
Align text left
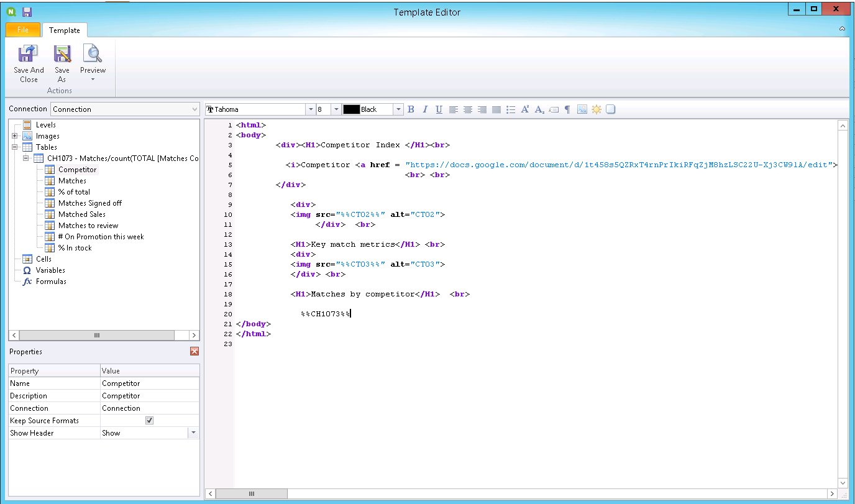pyautogui.click(x=454, y=109)
